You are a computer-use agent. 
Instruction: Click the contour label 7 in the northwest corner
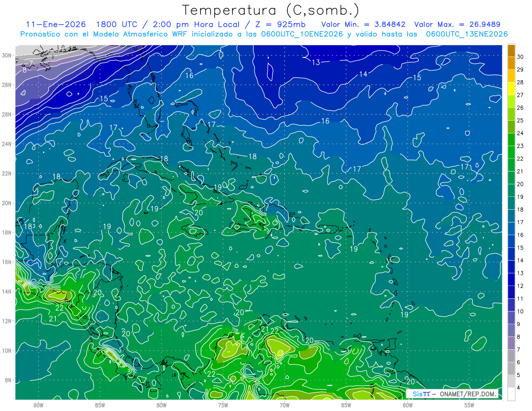[x=31, y=63]
